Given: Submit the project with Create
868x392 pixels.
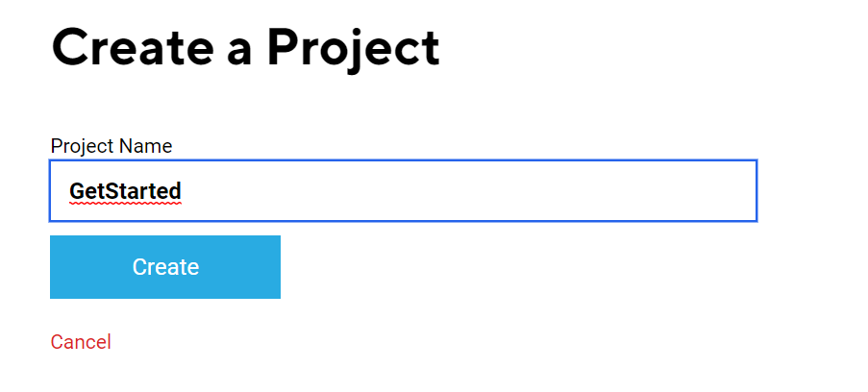Looking at the screenshot, I should 165,267.
